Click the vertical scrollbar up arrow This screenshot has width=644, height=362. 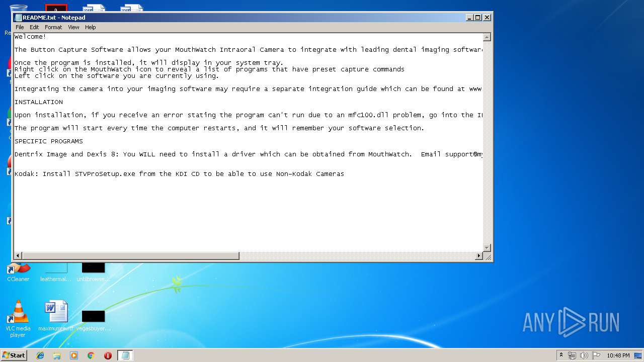click(487, 37)
